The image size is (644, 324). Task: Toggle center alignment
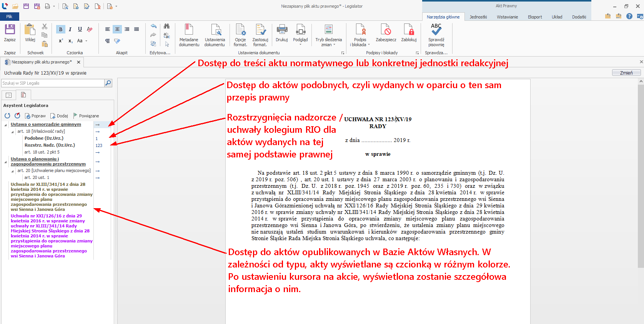[x=117, y=29]
